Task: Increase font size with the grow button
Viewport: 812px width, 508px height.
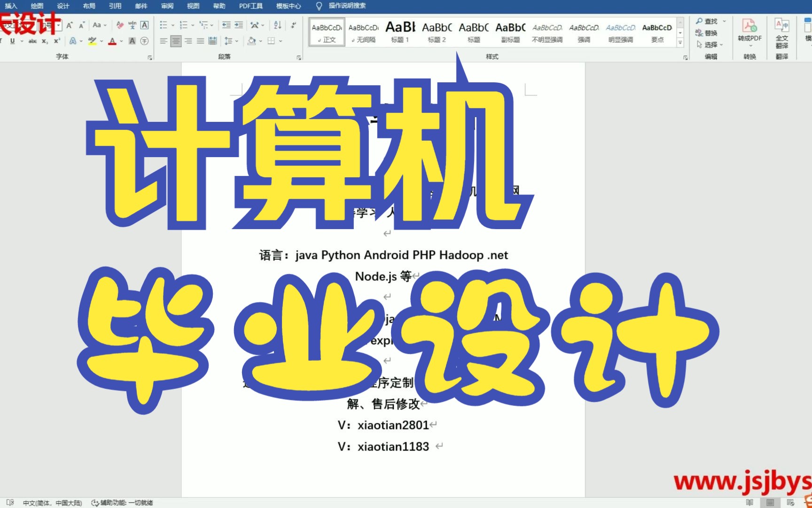Action: click(x=70, y=25)
